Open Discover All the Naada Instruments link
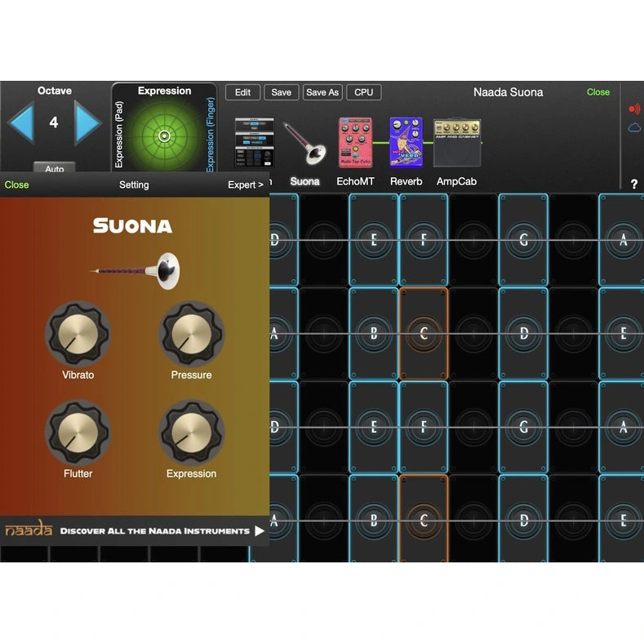The width and height of the screenshot is (644, 644). point(155,531)
